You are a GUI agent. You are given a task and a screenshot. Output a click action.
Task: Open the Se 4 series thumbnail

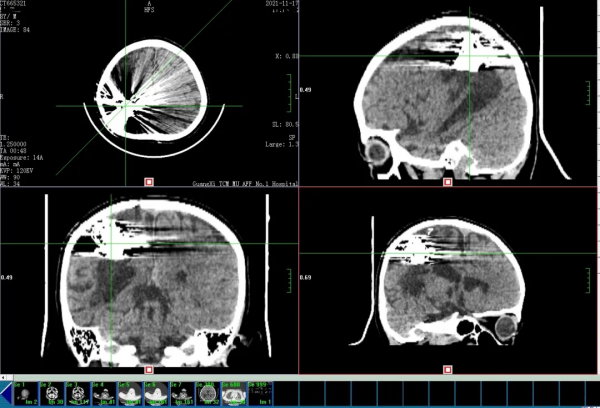tap(103, 391)
